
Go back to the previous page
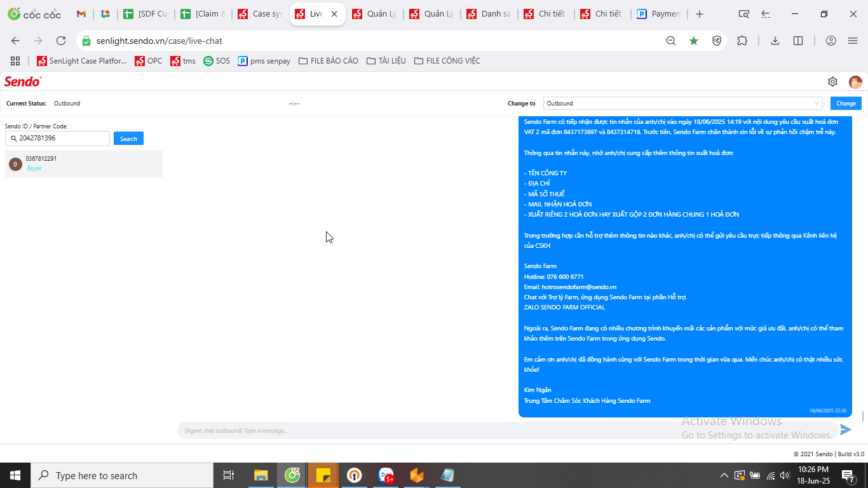coord(15,41)
